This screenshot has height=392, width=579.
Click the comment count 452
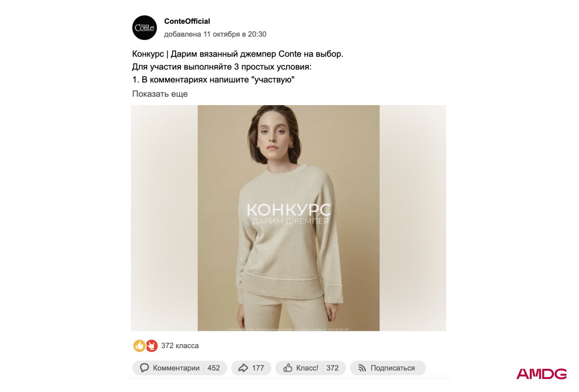pyautogui.click(x=214, y=368)
